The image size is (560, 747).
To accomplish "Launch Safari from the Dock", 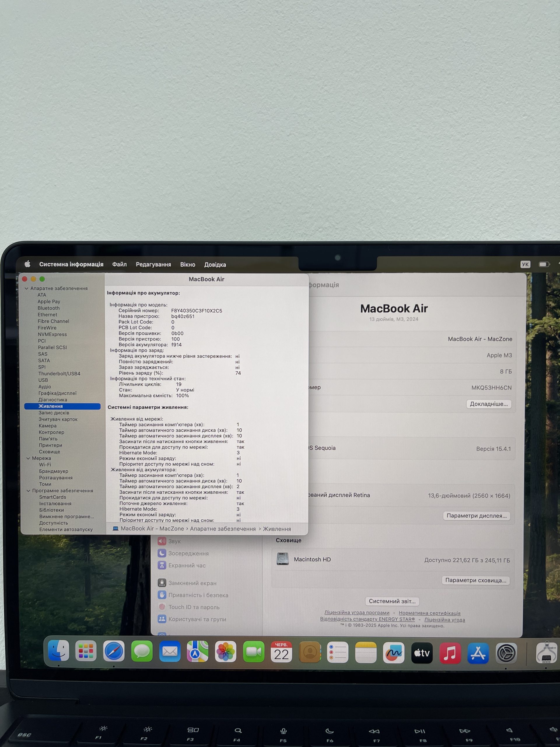I will (x=114, y=651).
